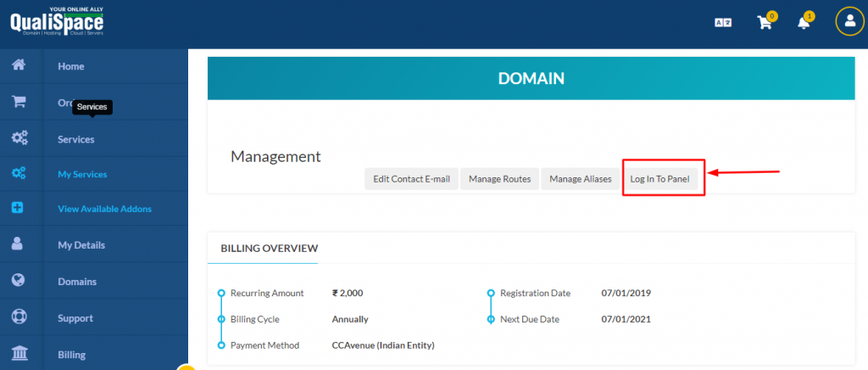Click the Billing Cycle label
This screenshot has height=370, width=868.
[254, 320]
